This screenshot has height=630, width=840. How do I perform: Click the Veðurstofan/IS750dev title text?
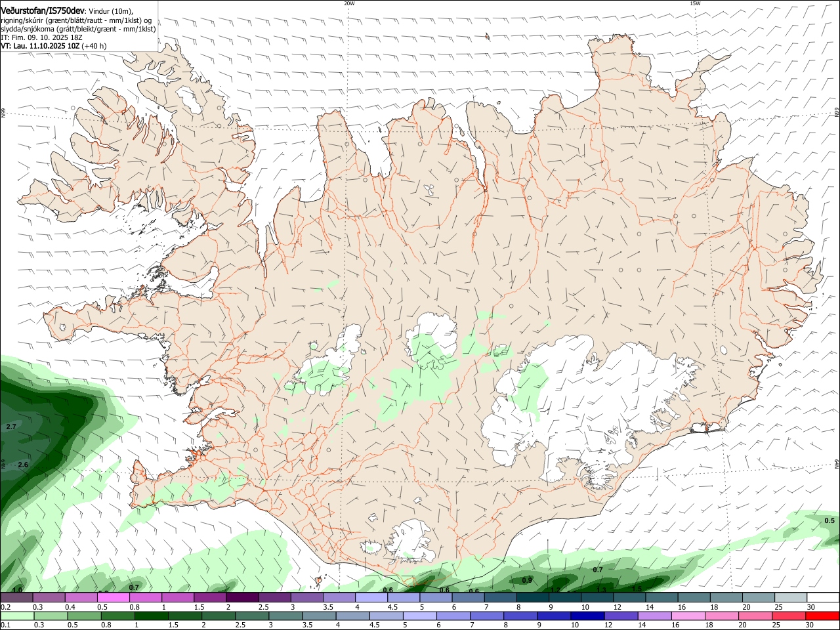coord(43,10)
